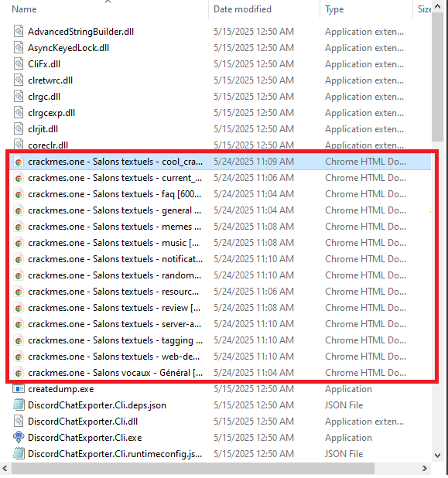Click the vertical scrollbar up arrow
Screen dimensions: 448x478
coord(438,6)
